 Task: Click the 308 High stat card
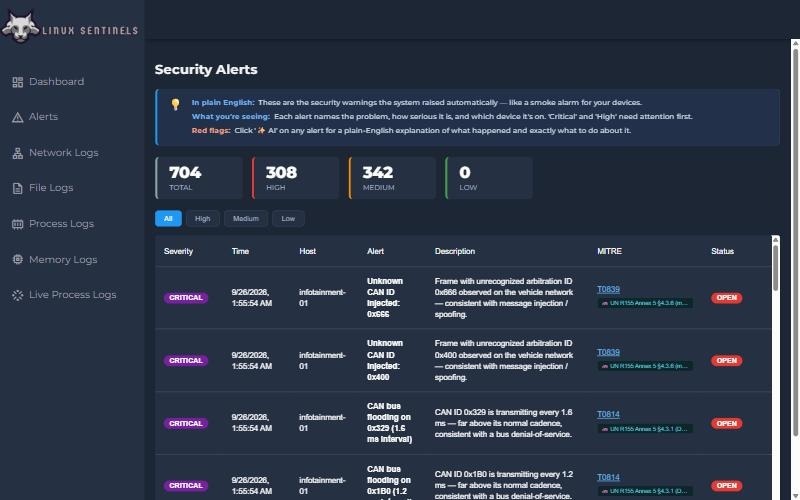coord(295,178)
